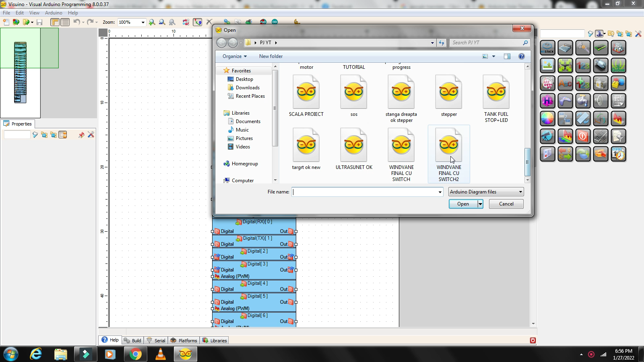Open the lego blocks components category
The image size is (644, 362).
click(x=618, y=84)
